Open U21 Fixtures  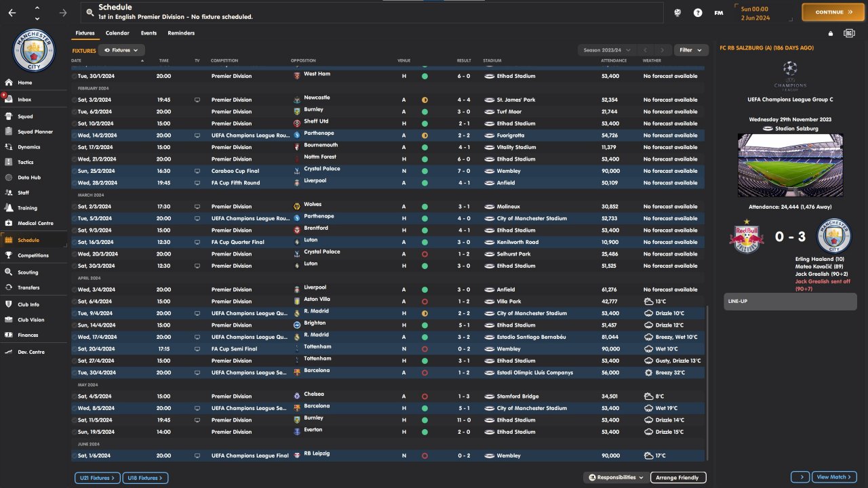click(x=98, y=478)
